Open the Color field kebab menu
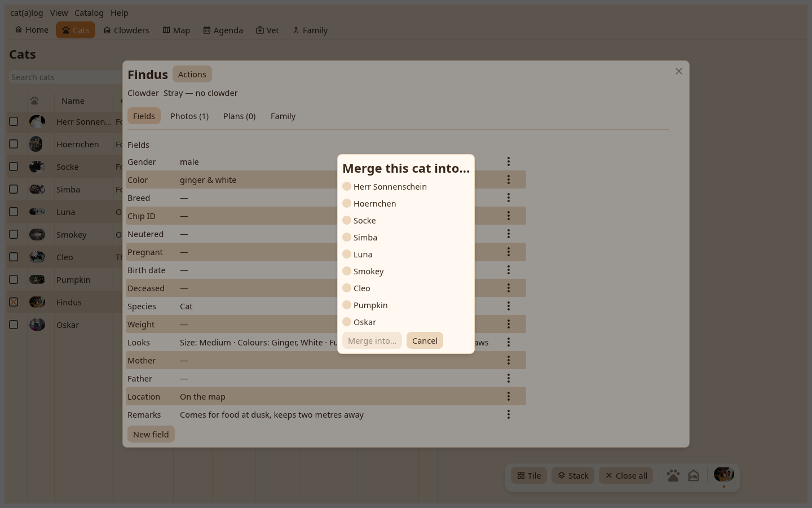The width and height of the screenshot is (812, 508). pos(508,179)
